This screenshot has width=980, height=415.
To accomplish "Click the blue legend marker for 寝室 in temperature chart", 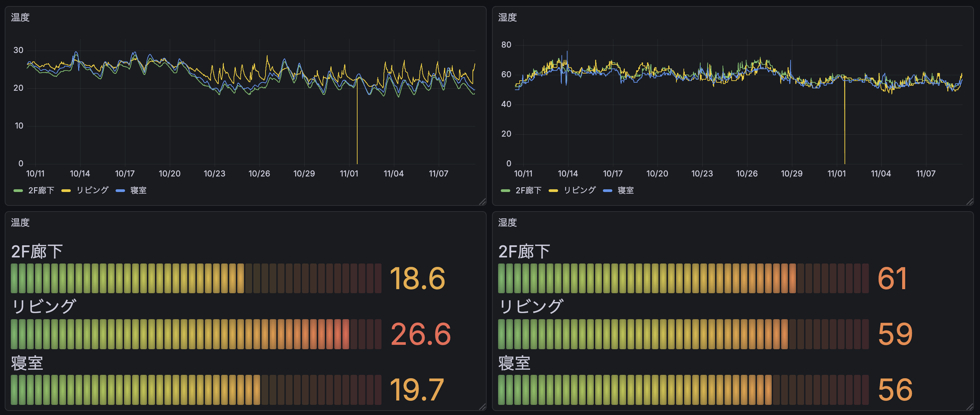I will point(120,190).
